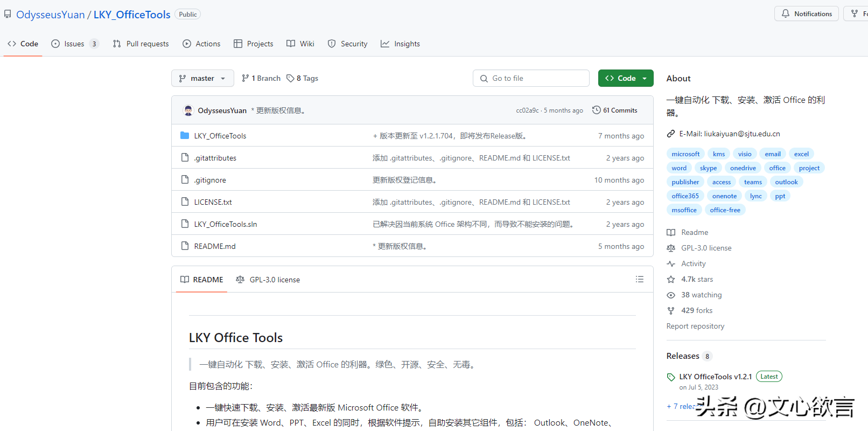Click the file icon next to README.md
This screenshot has width=868, height=431.
click(x=185, y=246)
